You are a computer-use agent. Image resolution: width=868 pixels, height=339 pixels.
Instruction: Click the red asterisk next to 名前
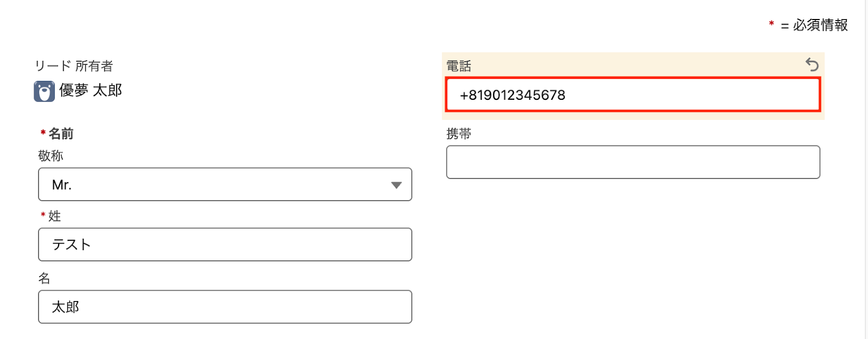click(x=43, y=132)
